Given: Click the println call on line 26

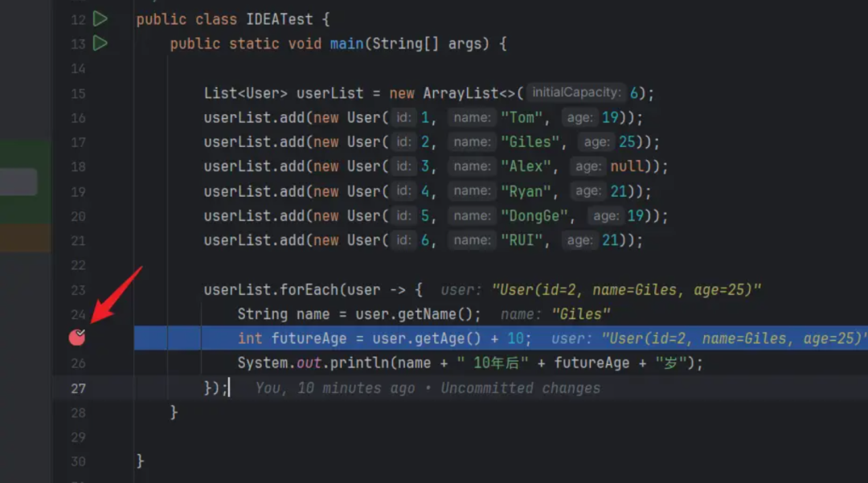Looking at the screenshot, I should coord(359,363).
